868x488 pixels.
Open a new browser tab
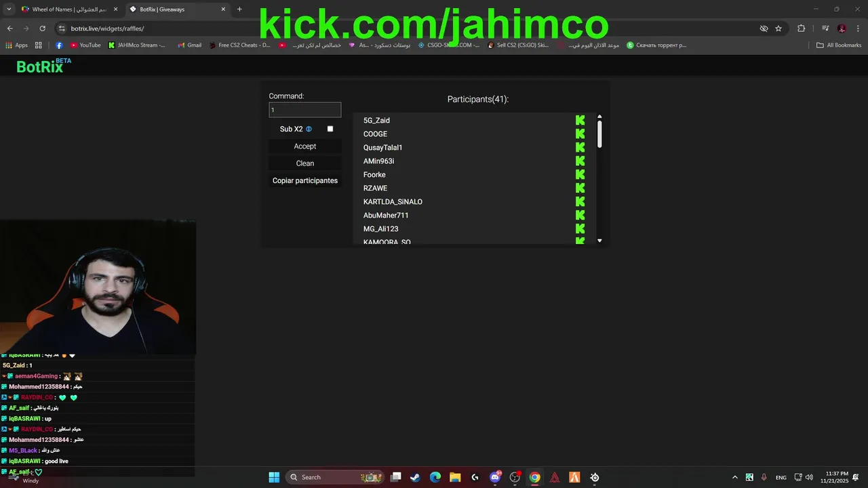pos(239,9)
